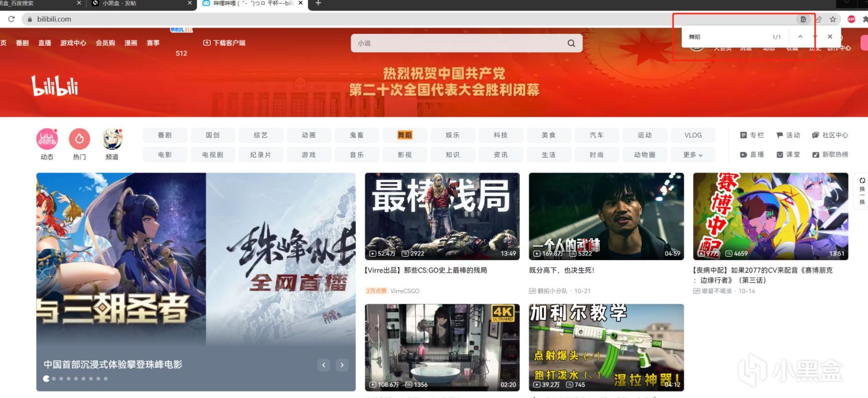Image resolution: width=868 pixels, height=398 pixels.
Task: Open the S12 赛事 label
Action: (x=181, y=53)
